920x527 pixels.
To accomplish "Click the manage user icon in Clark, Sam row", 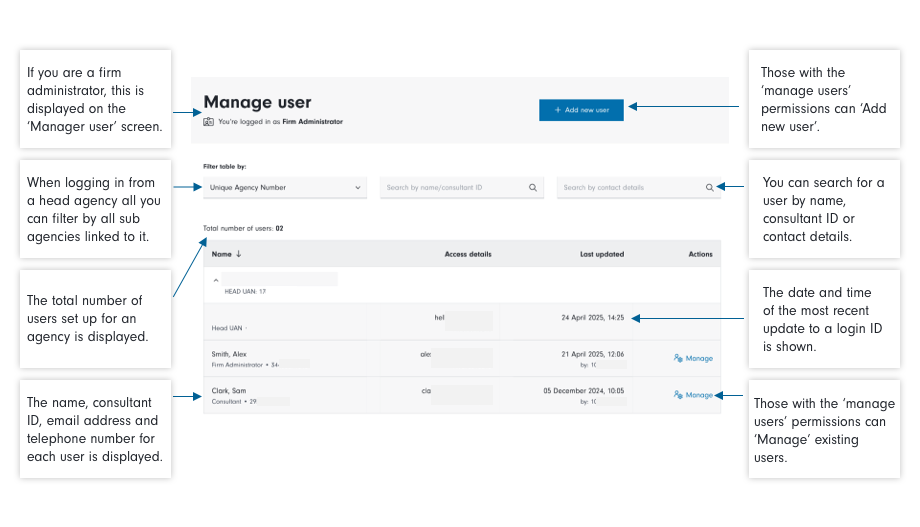I will [x=678, y=395].
